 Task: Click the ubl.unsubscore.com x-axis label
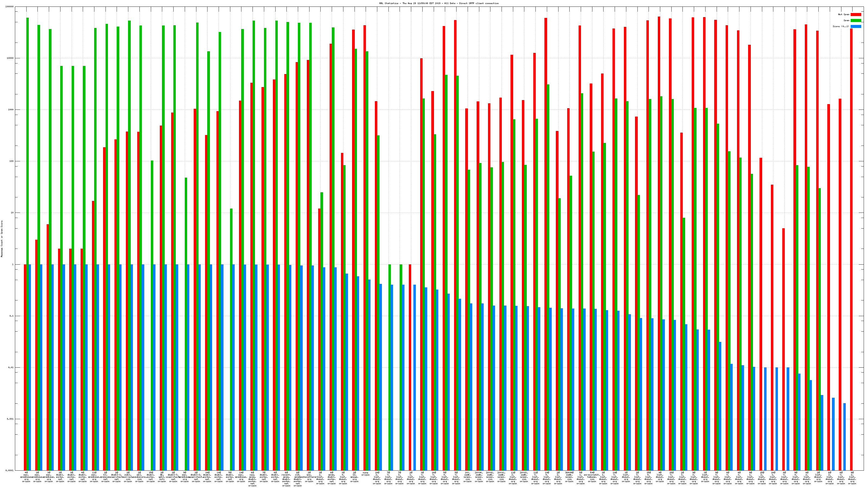139,477
